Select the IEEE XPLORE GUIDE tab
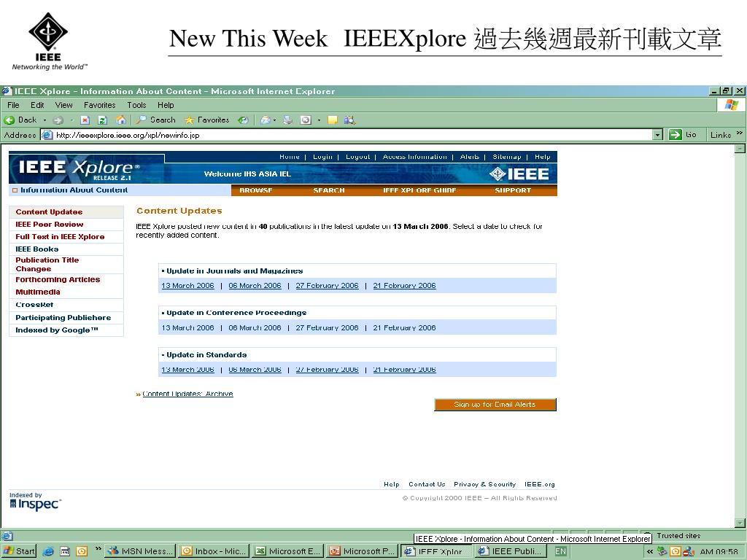This screenshot has height=560, width=747. point(419,190)
